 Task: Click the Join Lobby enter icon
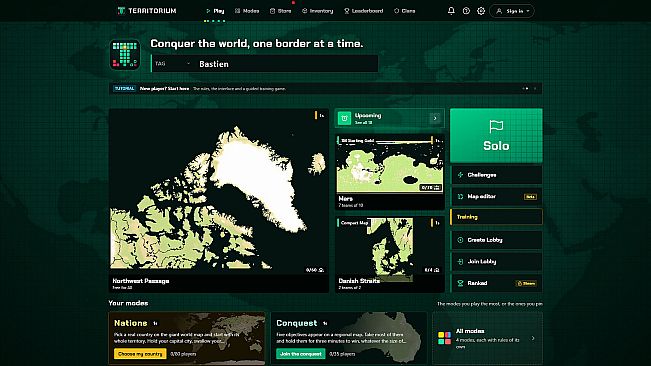tap(460, 261)
